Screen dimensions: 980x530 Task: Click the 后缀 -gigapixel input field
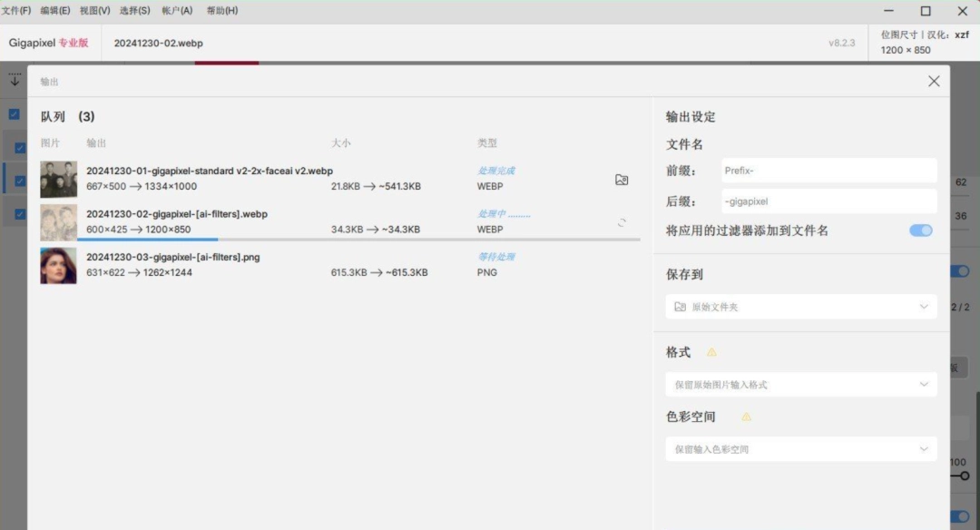point(828,201)
